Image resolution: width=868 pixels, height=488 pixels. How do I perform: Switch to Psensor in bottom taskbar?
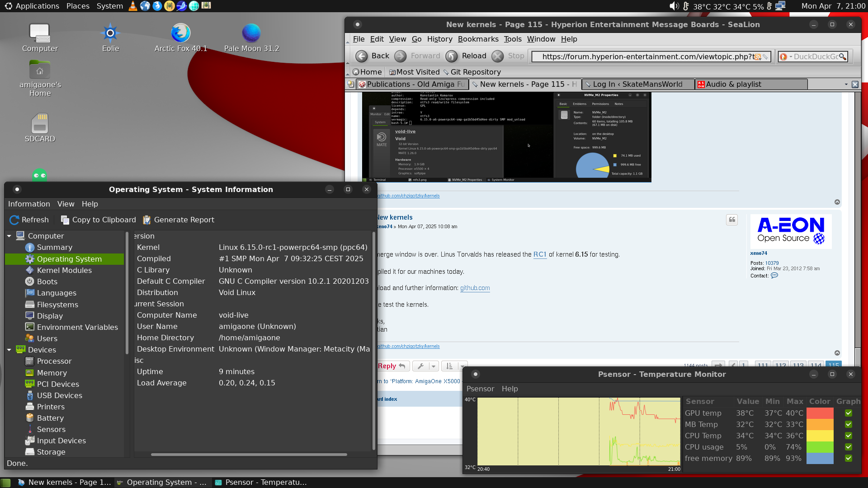point(261,482)
